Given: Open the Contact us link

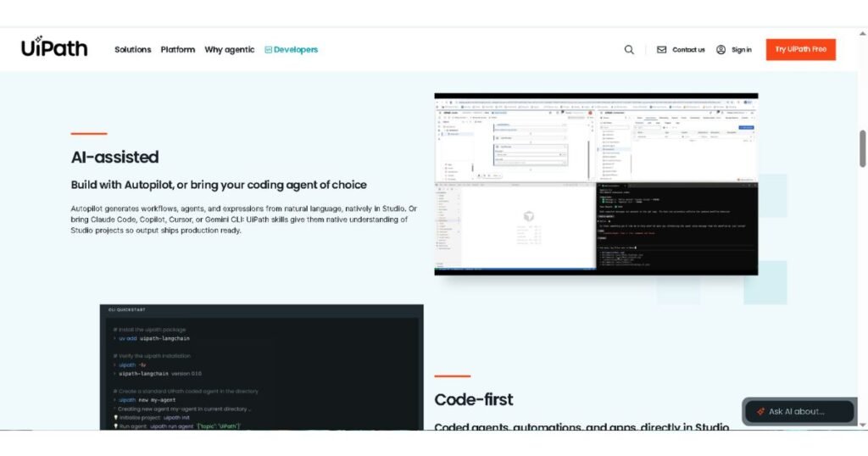Looking at the screenshot, I should [x=688, y=49].
